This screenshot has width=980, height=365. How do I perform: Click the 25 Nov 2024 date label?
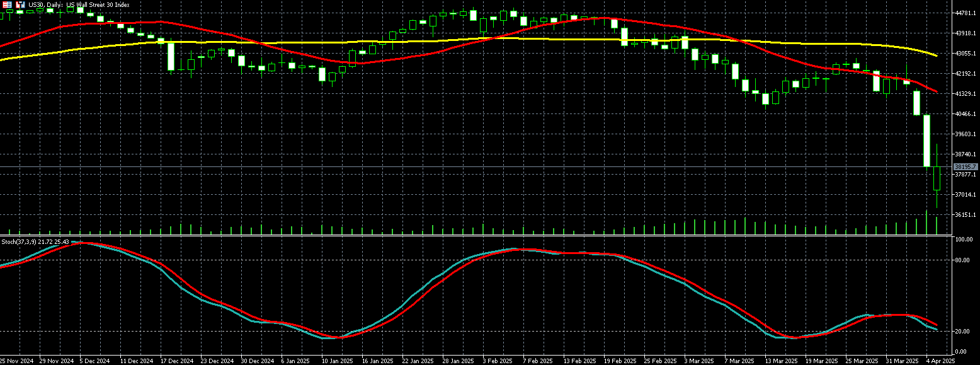tap(16, 361)
